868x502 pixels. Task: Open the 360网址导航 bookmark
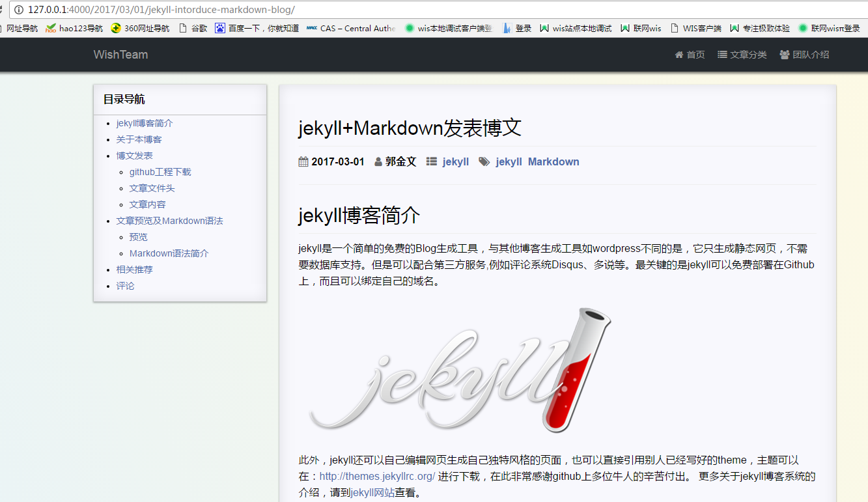(140, 28)
